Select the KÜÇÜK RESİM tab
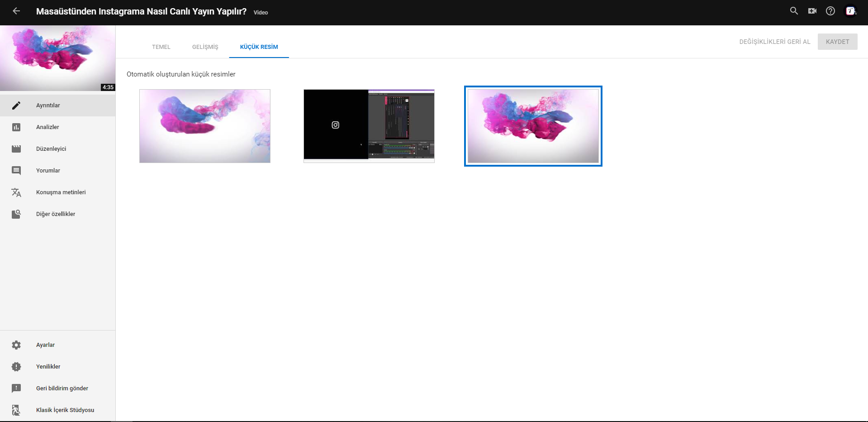 click(x=259, y=47)
